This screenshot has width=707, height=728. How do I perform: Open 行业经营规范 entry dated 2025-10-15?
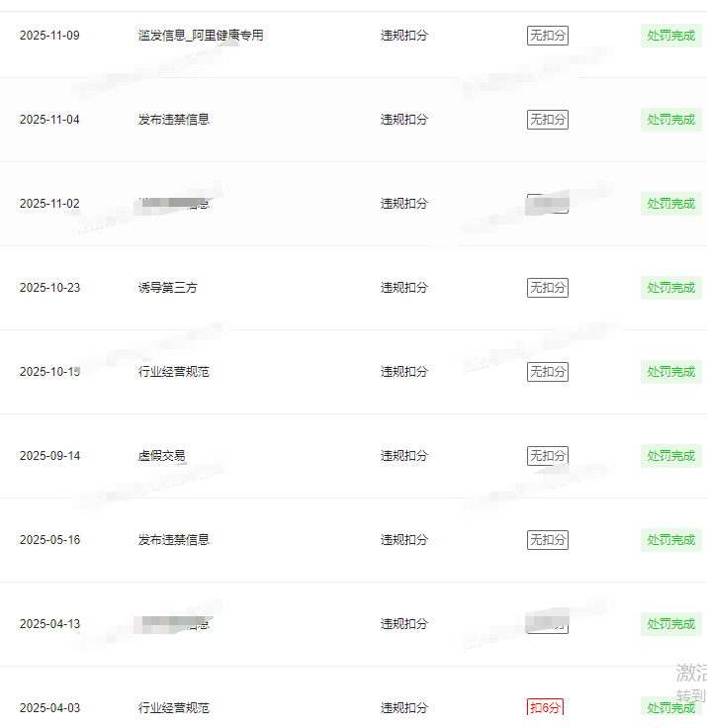point(174,372)
